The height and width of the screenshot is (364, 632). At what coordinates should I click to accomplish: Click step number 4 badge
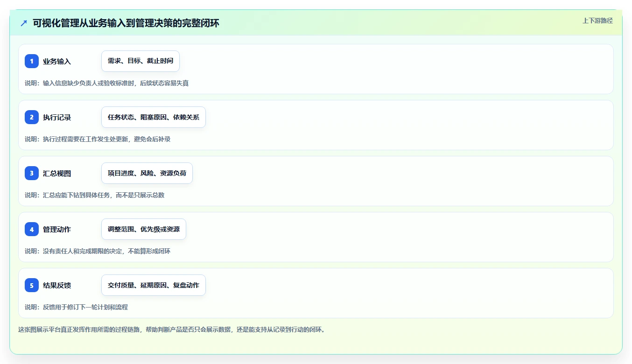tap(32, 229)
